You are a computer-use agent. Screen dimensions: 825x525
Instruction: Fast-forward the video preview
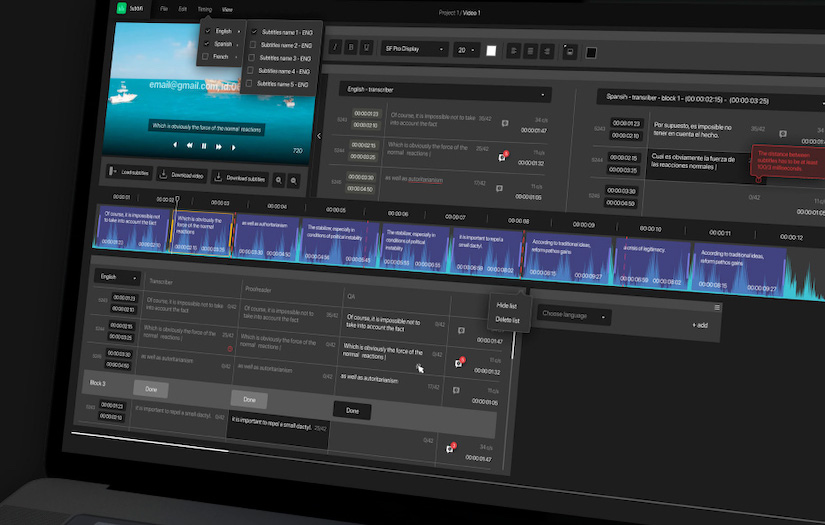click(x=218, y=147)
